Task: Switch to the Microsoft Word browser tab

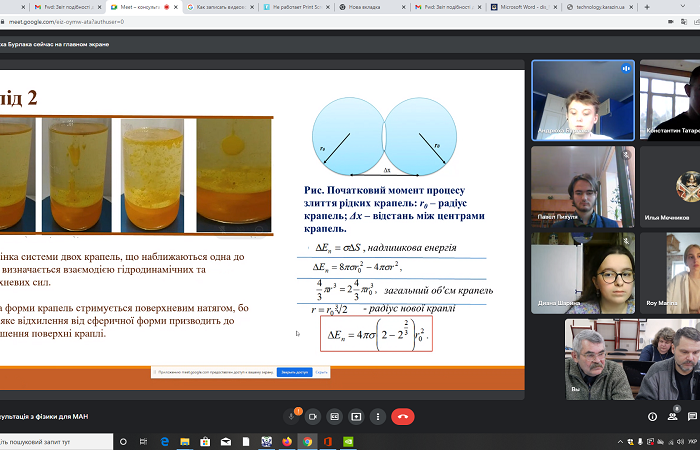Action: (522, 6)
